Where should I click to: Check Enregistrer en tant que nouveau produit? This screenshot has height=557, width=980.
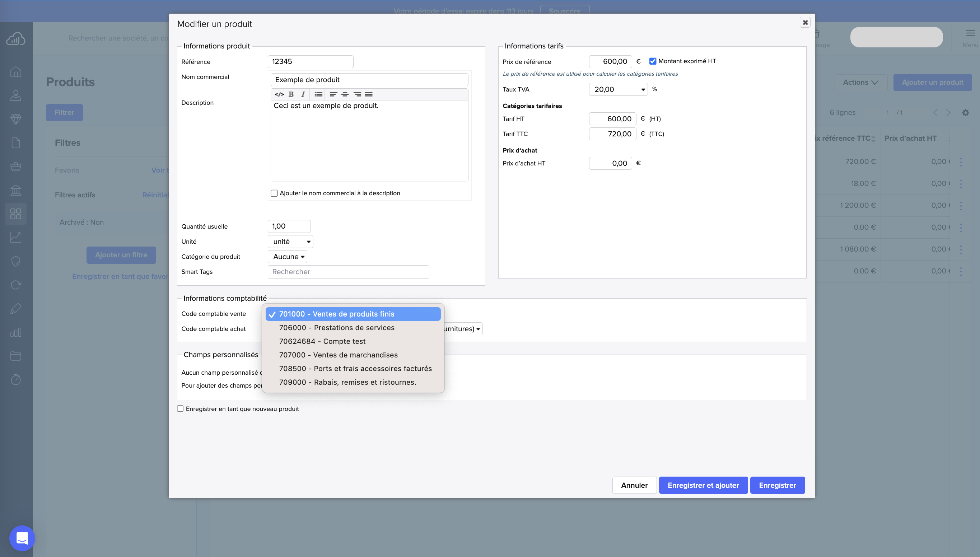point(180,408)
